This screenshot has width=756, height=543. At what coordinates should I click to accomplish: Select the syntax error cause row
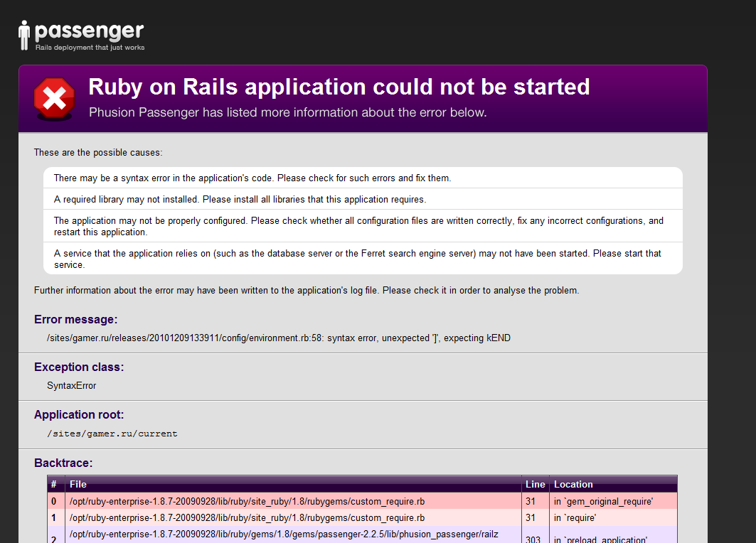tap(363, 178)
